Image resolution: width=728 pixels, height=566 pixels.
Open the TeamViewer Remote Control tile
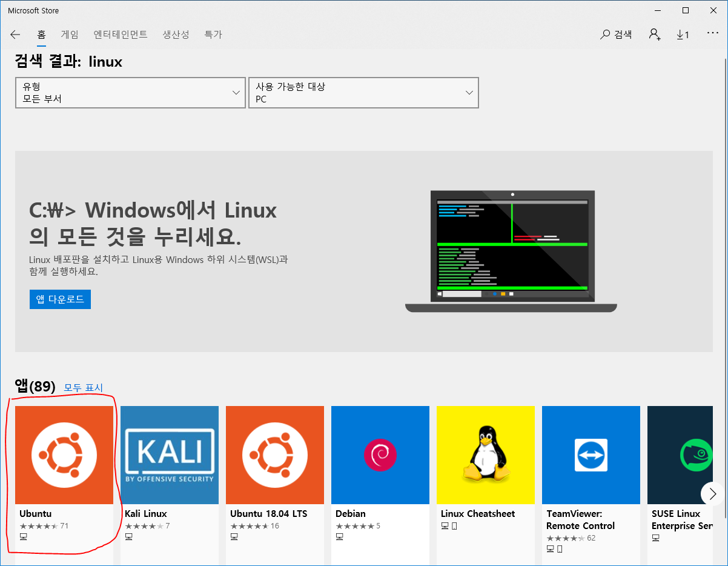(591, 455)
